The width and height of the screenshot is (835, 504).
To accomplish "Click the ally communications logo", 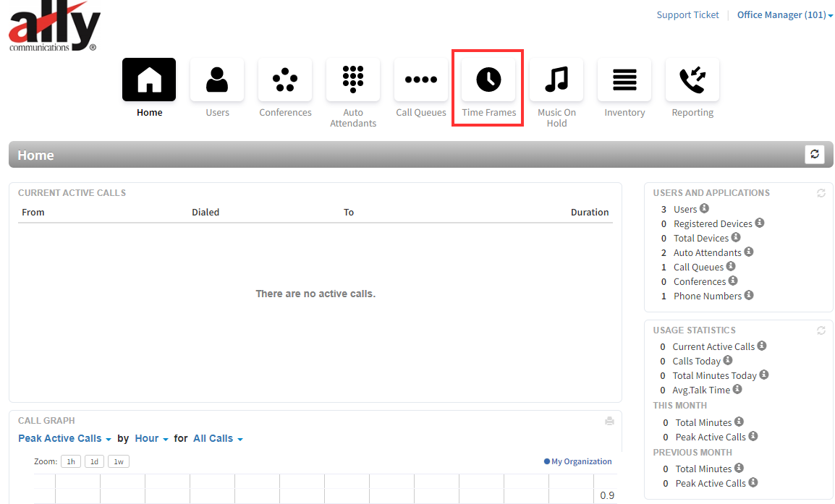I will [54, 27].
